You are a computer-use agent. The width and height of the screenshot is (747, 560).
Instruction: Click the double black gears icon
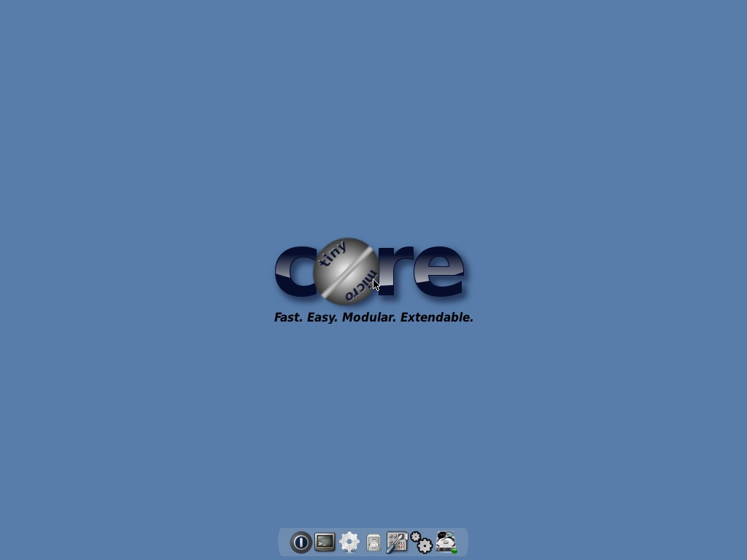click(421, 542)
